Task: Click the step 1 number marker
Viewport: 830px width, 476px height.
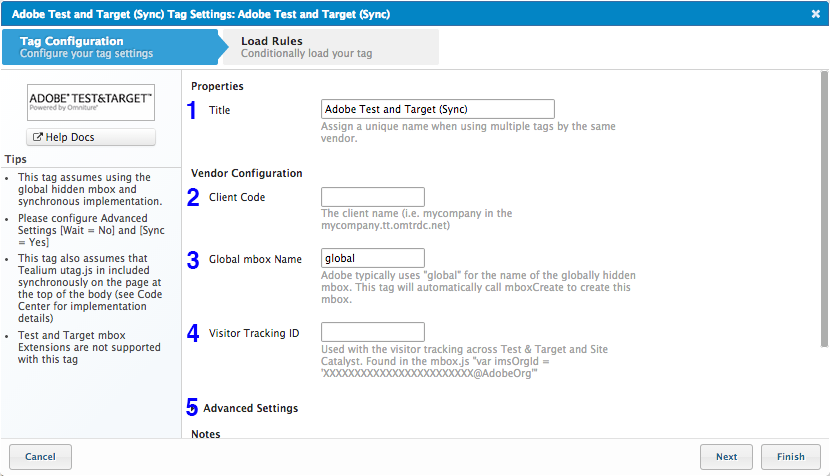Action: pyautogui.click(x=193, y=110)
